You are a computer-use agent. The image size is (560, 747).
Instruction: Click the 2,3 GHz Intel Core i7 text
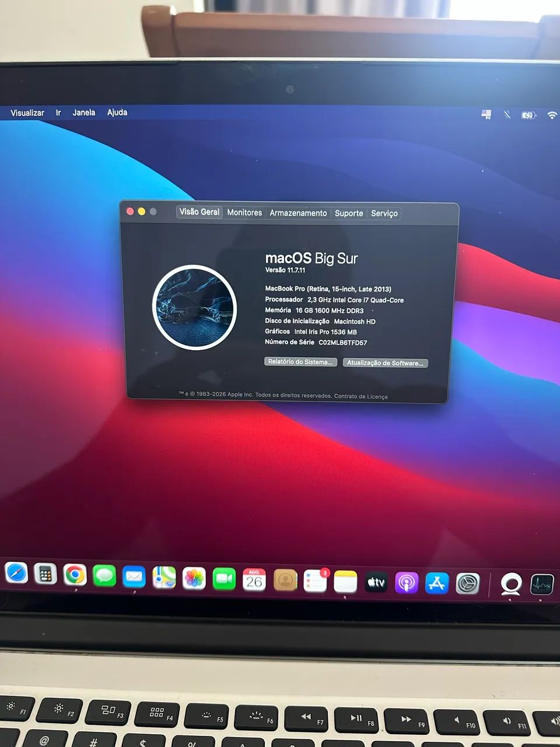point(355,300)
